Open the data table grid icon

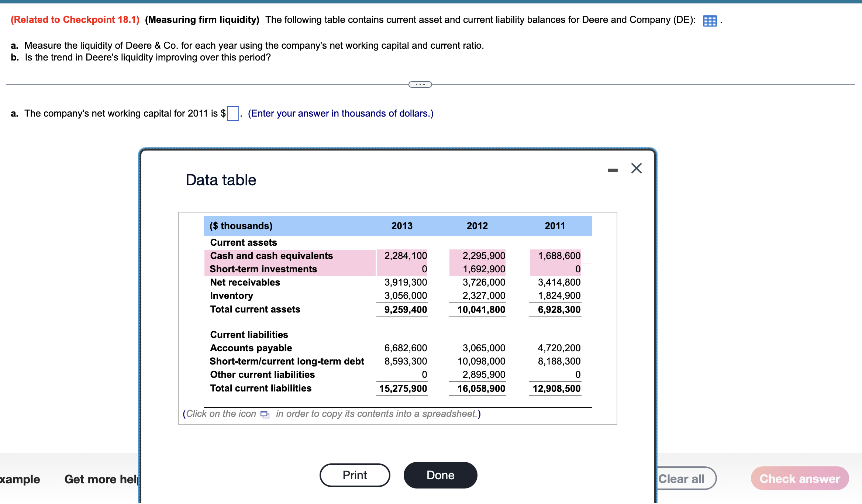point(709,21)
